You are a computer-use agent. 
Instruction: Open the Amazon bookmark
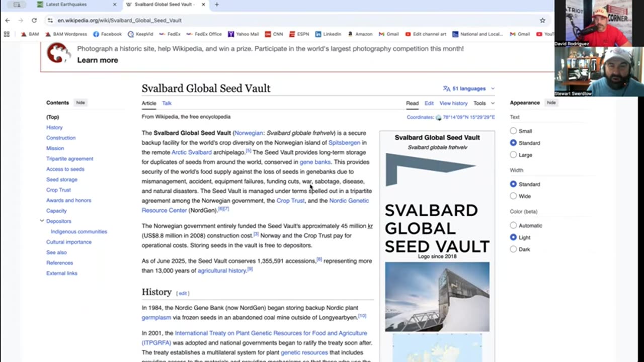(x=360, y=34)
